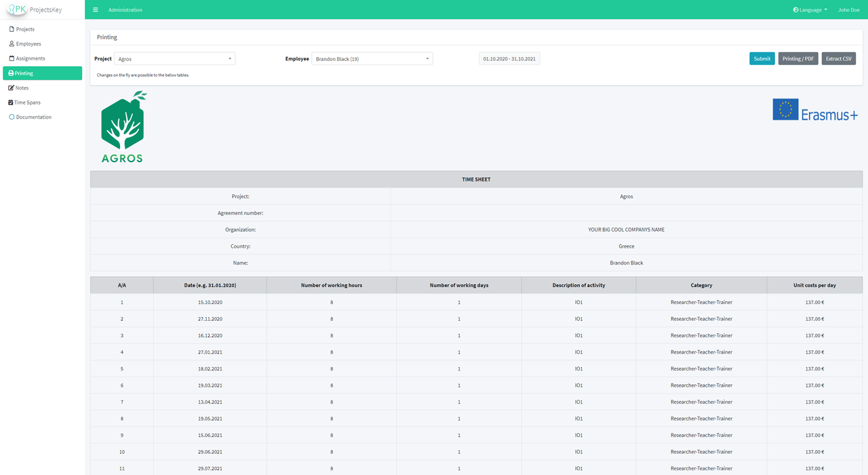Click the Printing / PDF button
The height and width of the screenshot is (475, 868).
pos(797,59)
